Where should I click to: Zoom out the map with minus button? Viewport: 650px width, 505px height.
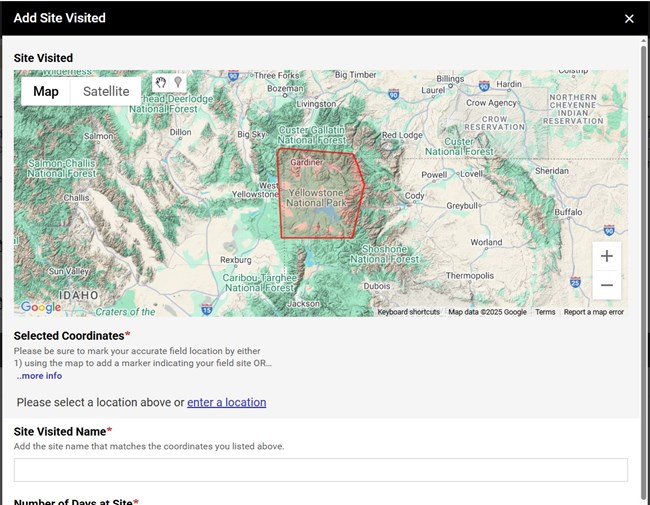click(x=606, y=285)
